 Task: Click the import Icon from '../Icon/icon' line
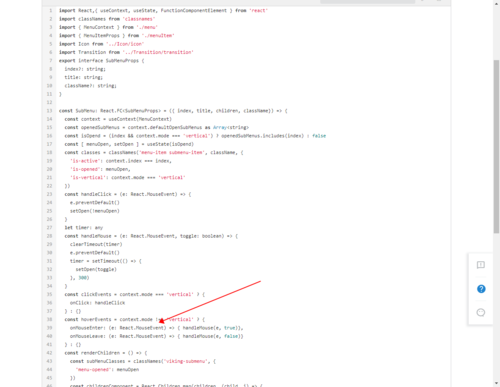tap(101, 44)
